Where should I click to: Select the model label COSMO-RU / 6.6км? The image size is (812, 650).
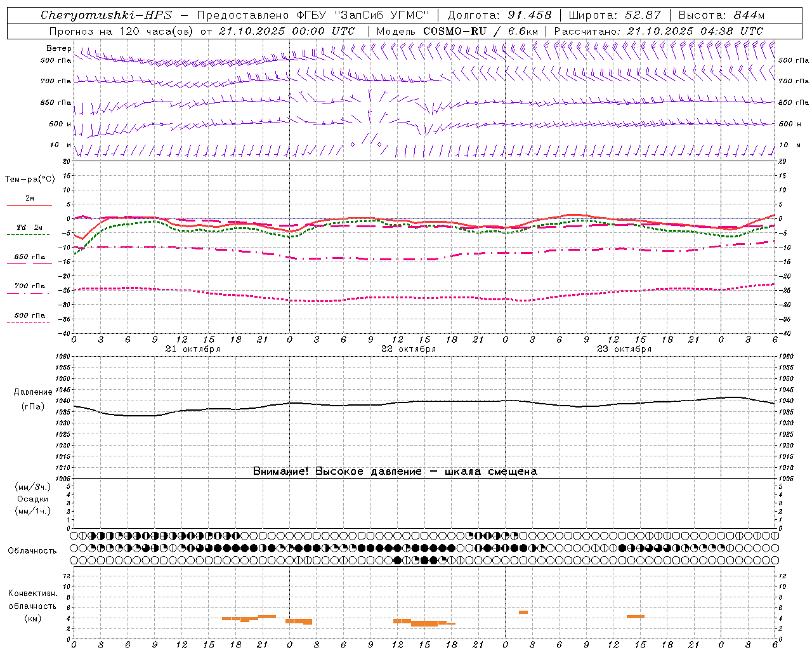481,31
